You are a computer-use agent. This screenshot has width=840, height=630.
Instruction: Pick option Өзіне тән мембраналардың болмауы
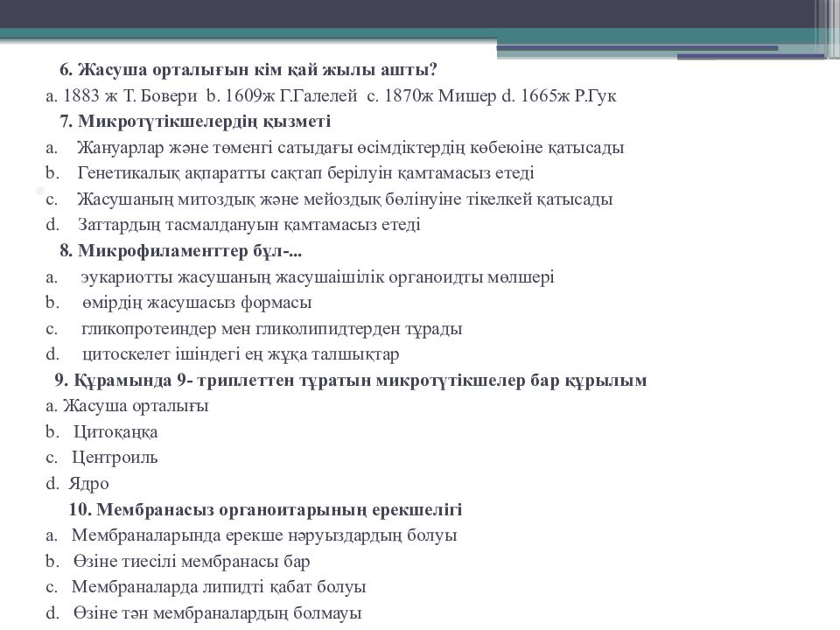204,612
